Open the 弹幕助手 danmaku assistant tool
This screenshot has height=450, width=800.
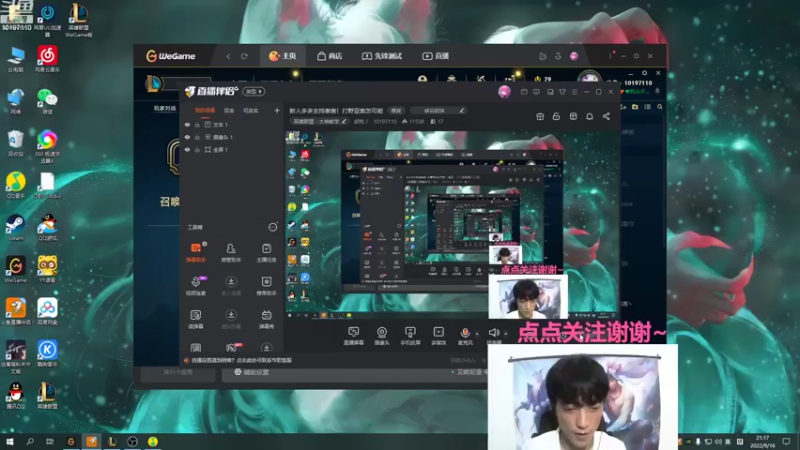point(196,252)
